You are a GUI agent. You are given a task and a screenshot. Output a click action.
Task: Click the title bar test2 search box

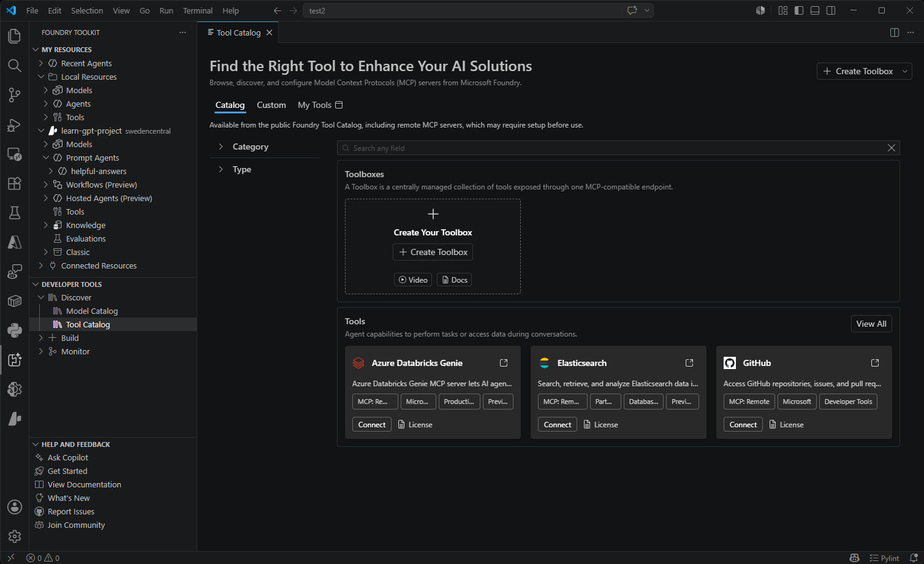pos(464,10)
